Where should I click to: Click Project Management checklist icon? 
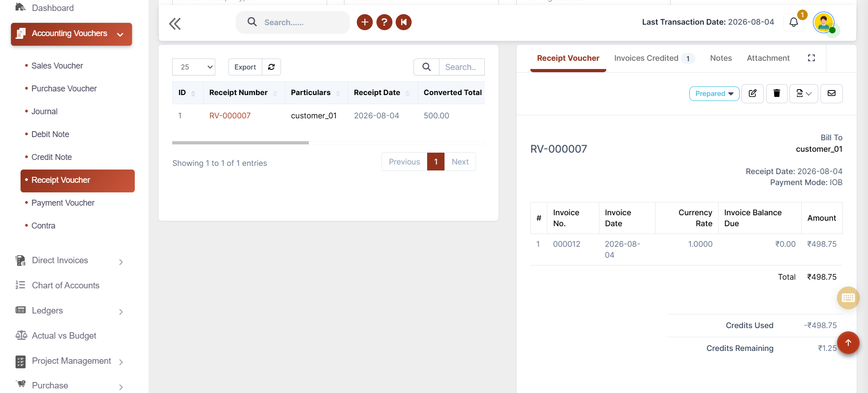(21, 361)
